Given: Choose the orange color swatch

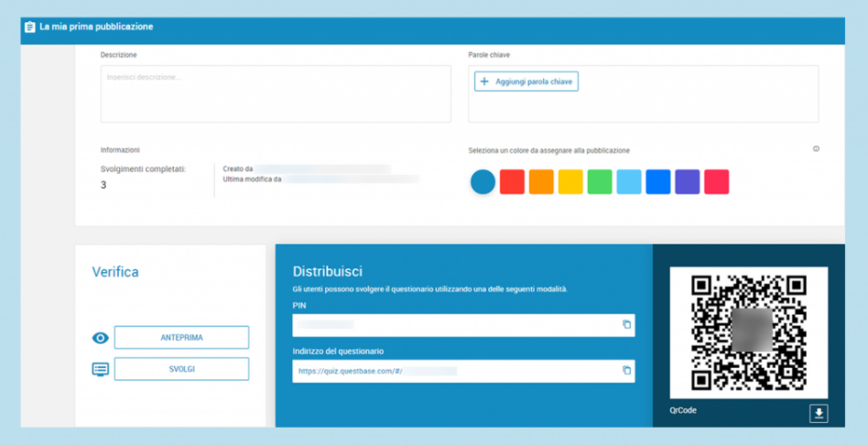Looking at the screenshot, I should pos(541,181).
